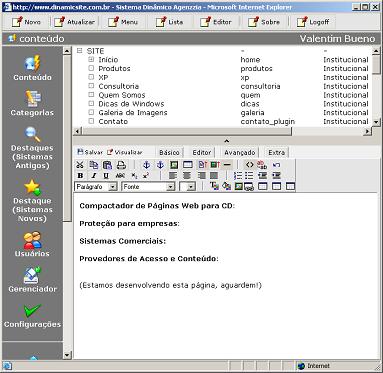Toggle underline formatting
The height and width of the screenshot is (373, 383).
click(x=106, y=176)
